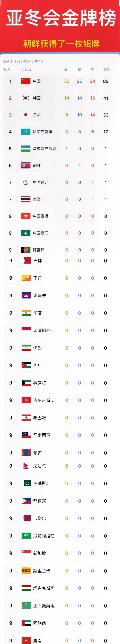Viewport: 120px width, 644px height.
Task: Select the 金 gold column header
Action: coord(66,69)
